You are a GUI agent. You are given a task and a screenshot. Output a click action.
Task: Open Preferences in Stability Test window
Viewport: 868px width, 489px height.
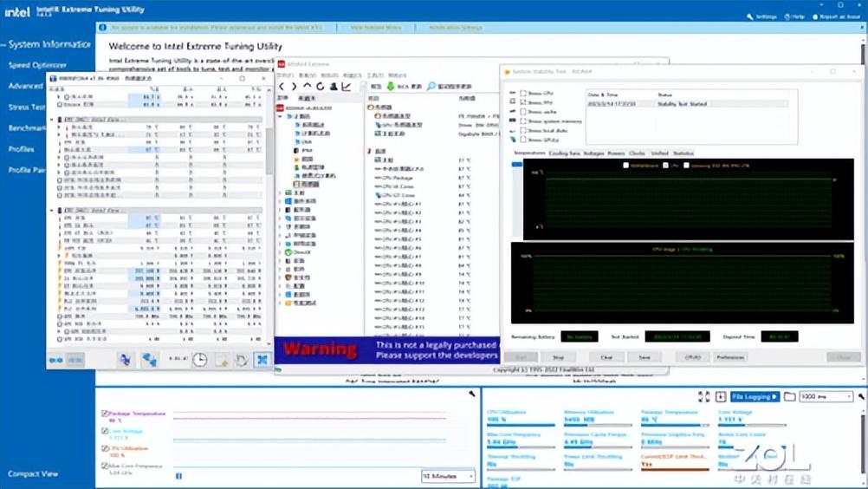(730, 357)
